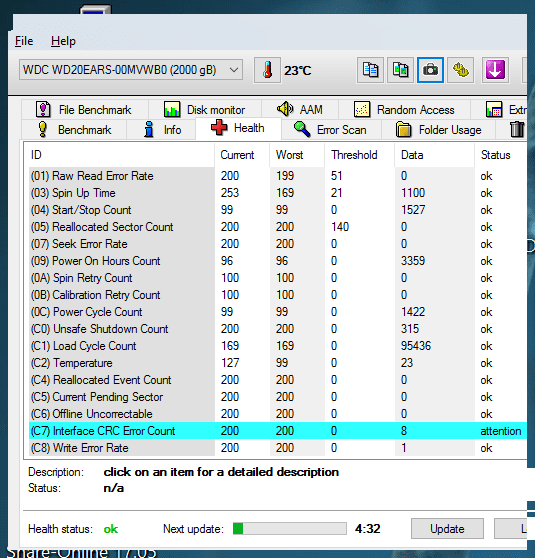This screenshot has width=535, height=558.
Task: Click the ID column header
Action: pyautogui.click(x=120, y=155)
